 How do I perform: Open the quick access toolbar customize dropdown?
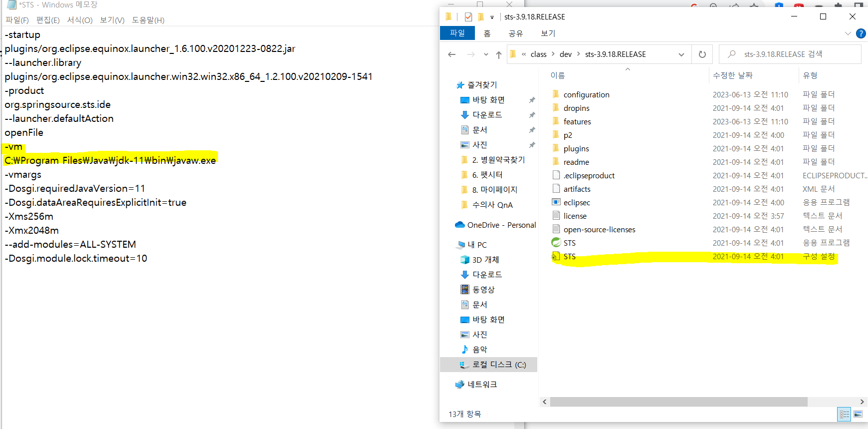(492, 17)
